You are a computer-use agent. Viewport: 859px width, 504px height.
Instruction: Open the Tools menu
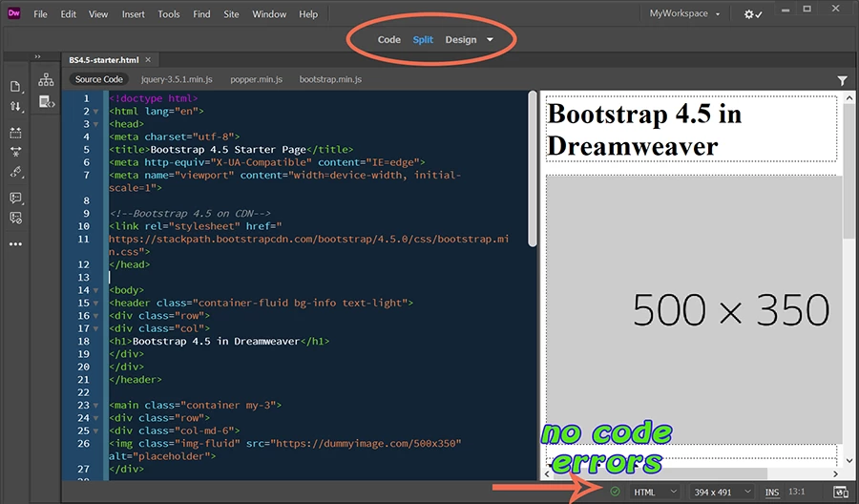pos(169,14)
